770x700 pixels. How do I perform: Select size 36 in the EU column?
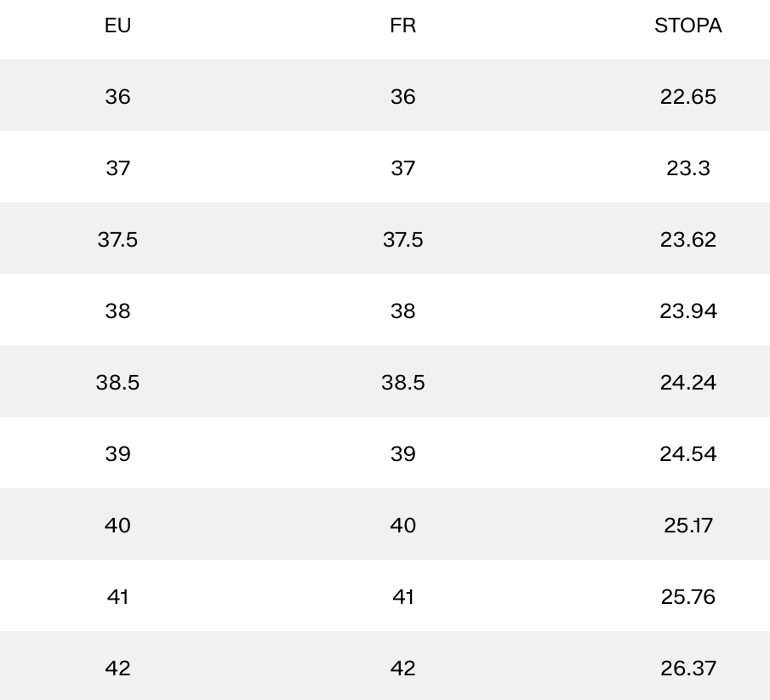(117, 97)
